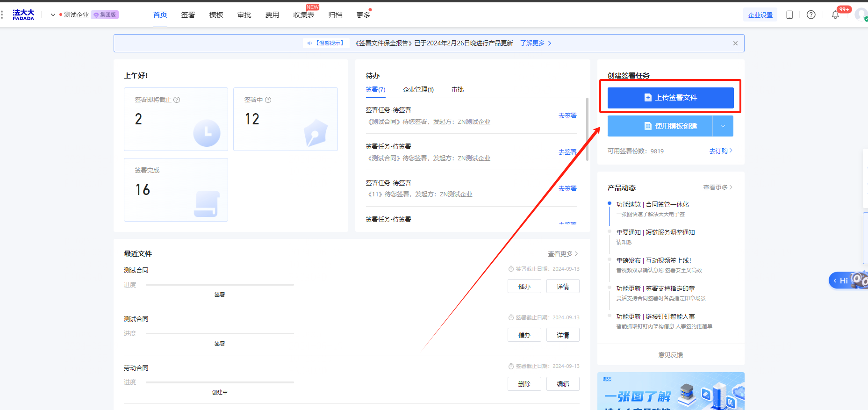
Task: Click 去签署 for first 测试合同 task
Action: point(567,115)
